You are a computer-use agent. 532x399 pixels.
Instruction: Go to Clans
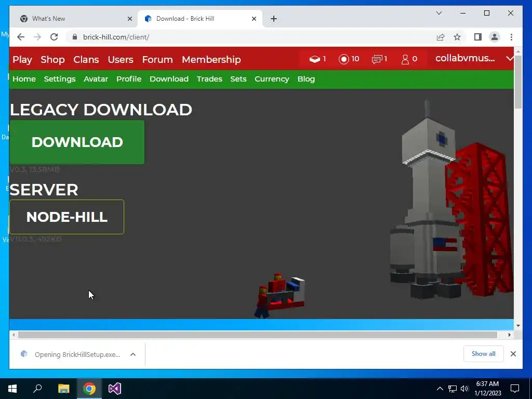click(x=86, y=59)
